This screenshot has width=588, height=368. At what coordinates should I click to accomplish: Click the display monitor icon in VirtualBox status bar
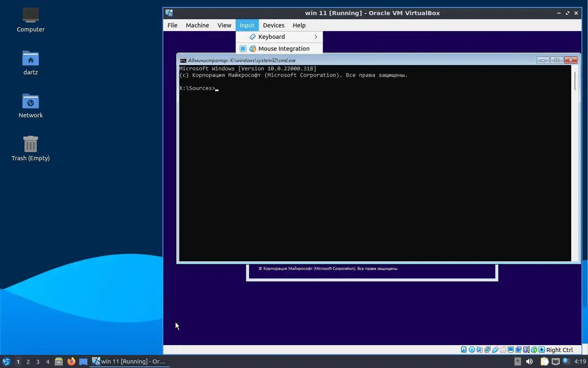(x=511, y=350)
